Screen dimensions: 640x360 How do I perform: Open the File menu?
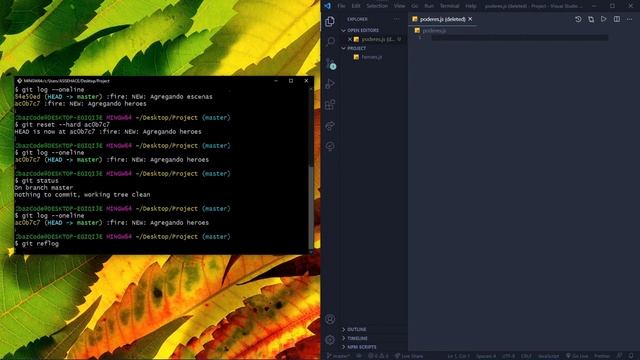tap(341, 6)
